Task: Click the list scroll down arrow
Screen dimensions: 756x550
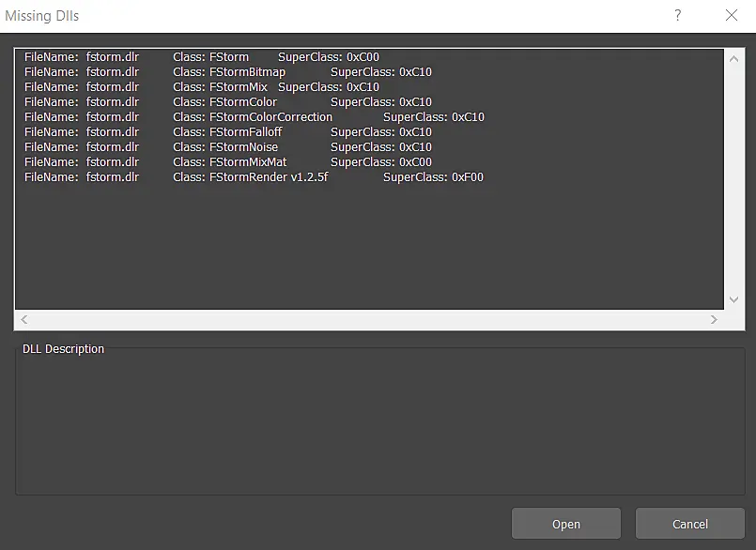Action: pyautogui.click(x=733, y=299)
